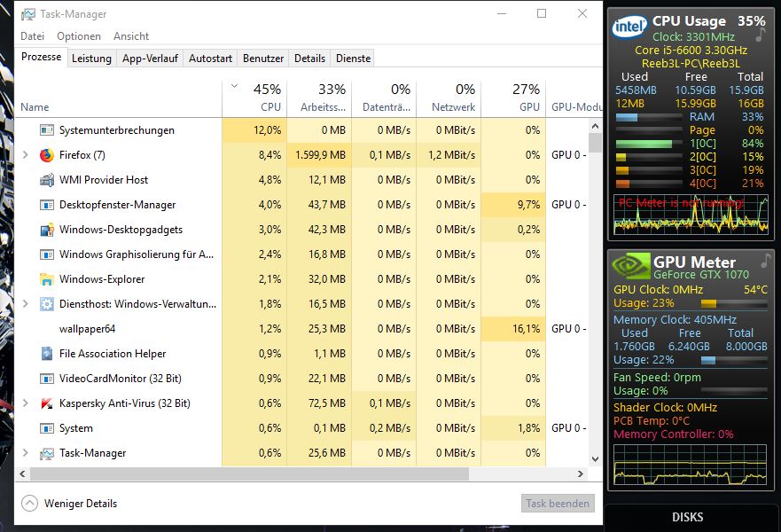Click the VideoCardMonitor process icon
This screenshot has width=781, height=532.
pyautogui.click(x=47, y=379)
